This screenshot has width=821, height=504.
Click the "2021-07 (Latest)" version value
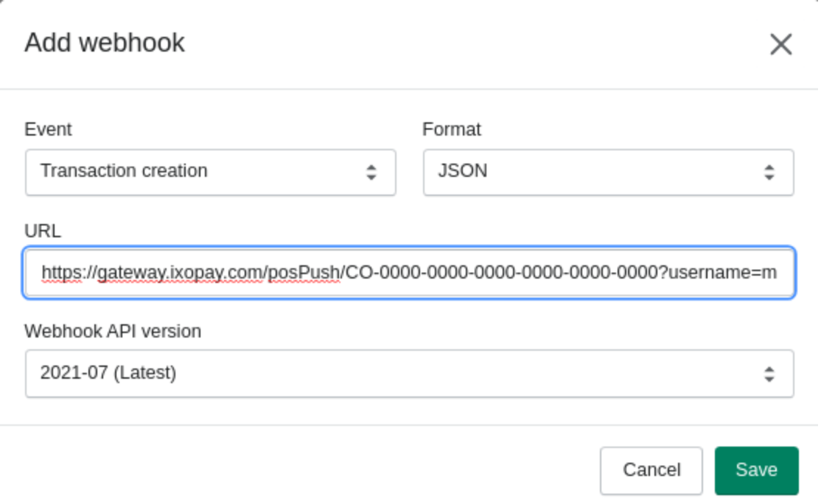(108, 373)
